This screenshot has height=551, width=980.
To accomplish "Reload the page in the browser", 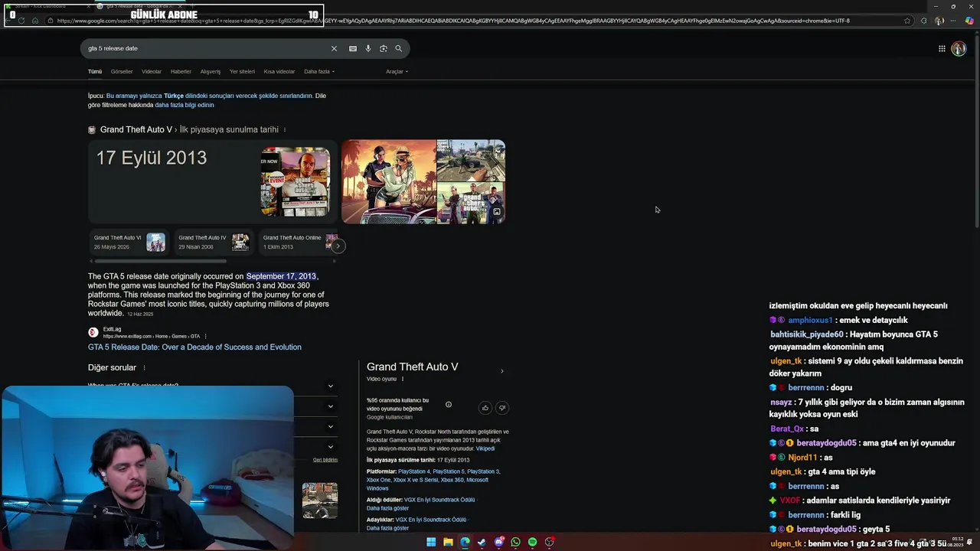I will click(21, 21).
